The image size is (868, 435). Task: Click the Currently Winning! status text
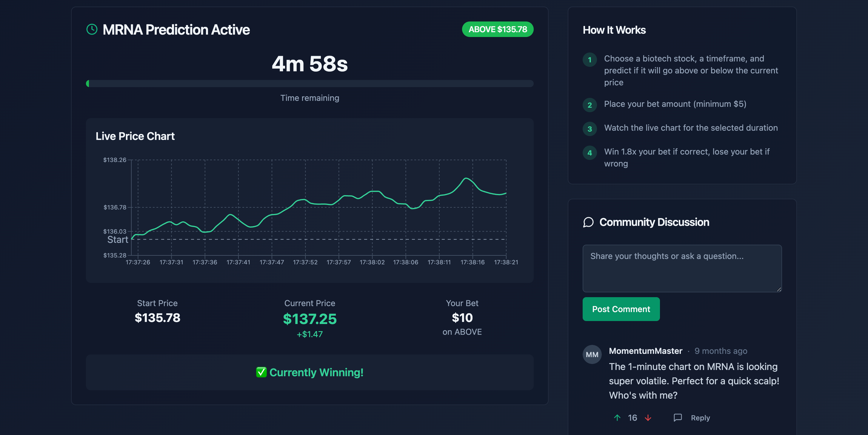point(316,372)
